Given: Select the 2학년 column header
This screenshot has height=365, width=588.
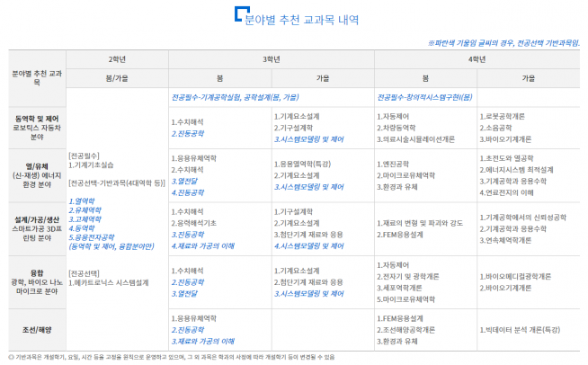Looking at the screenshot, I should tap(117, 59).
